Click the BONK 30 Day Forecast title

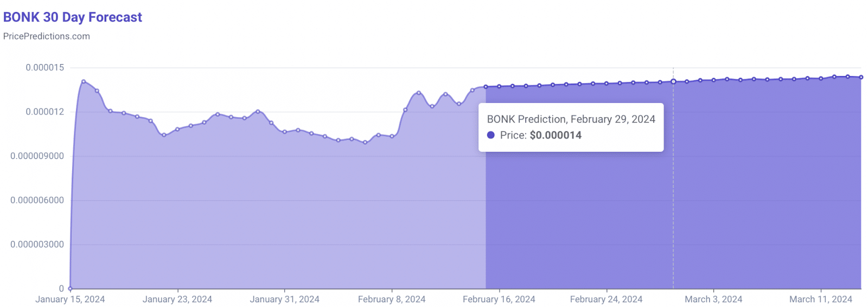(73, 17)
